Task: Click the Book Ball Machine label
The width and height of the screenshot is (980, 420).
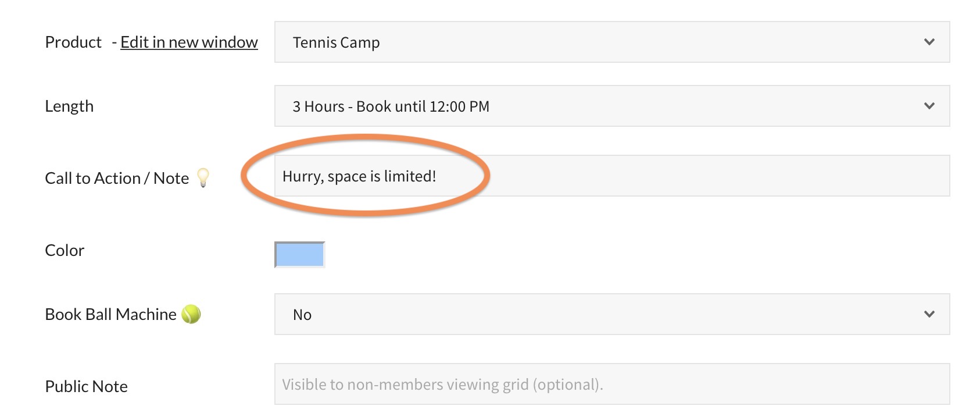Action: 110,315
